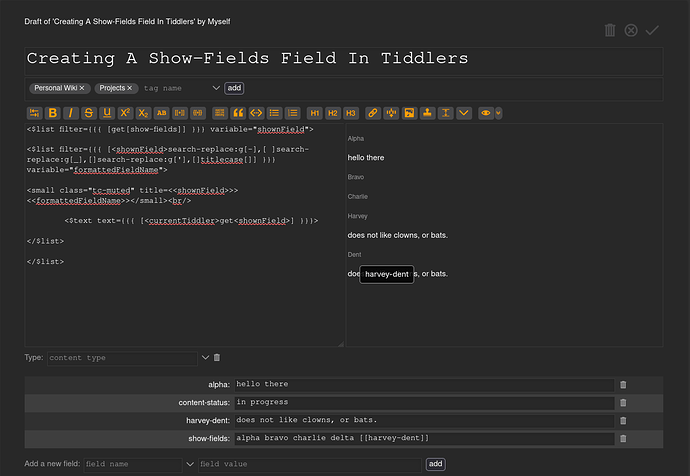Image resolution: width=690 pixels, height=476 pixels.
Task: Open preview type dropdown beside eye icon
Action: click(498, 113)
